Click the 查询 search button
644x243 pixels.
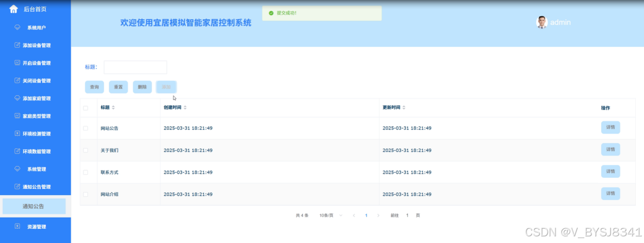point(95,87)
